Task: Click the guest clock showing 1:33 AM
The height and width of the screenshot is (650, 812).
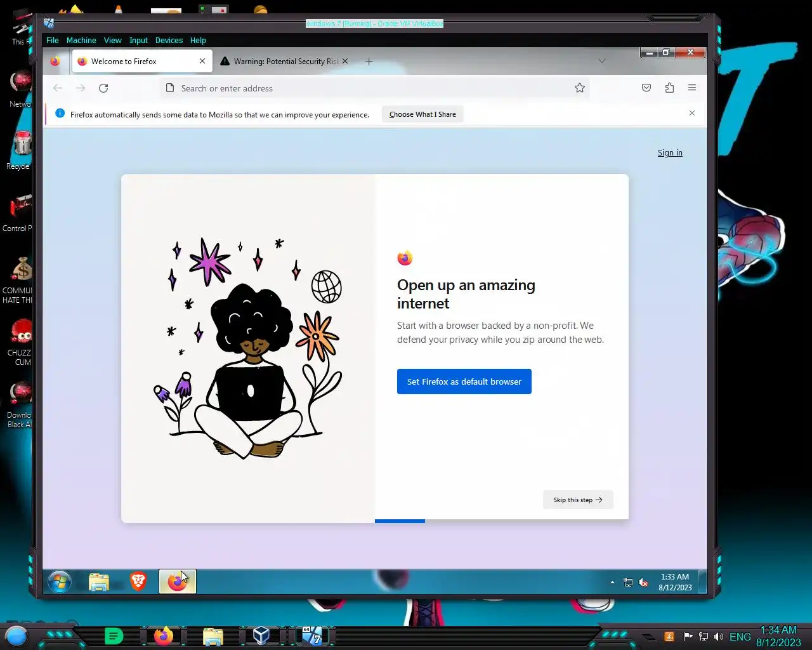Action: pyautogui.click(x=675, y=581)
